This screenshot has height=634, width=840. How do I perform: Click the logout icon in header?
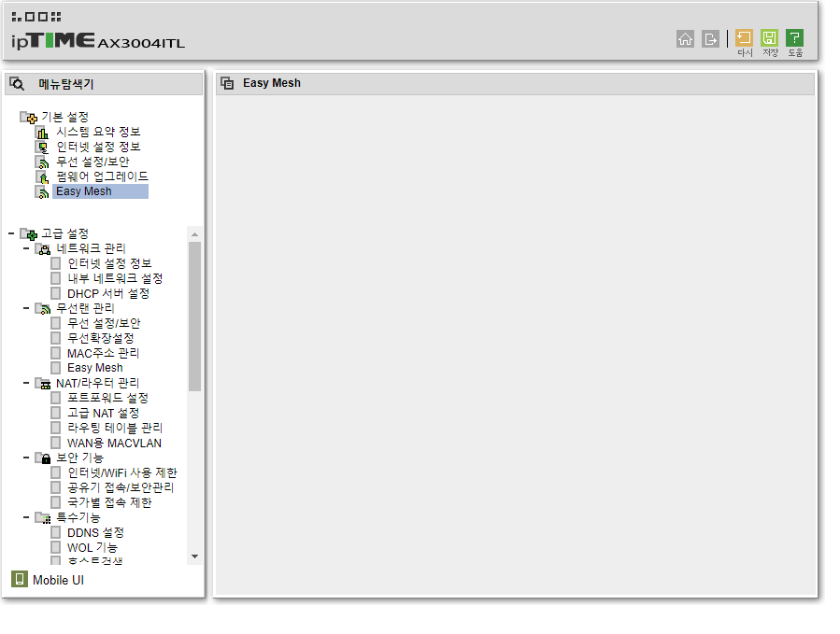[x=710, y=38]
